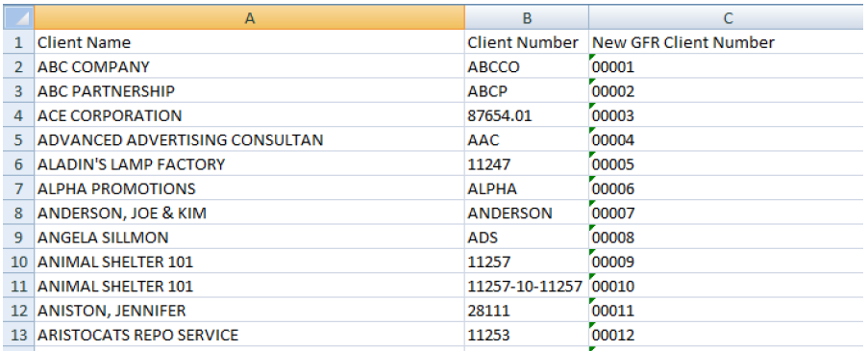Select GFR number '00007'

728,213
